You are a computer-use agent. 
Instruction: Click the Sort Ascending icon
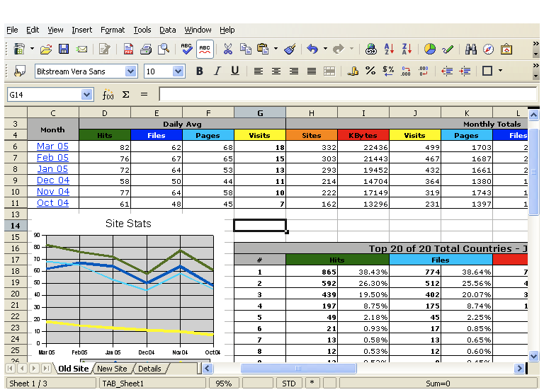coord(389,50)
